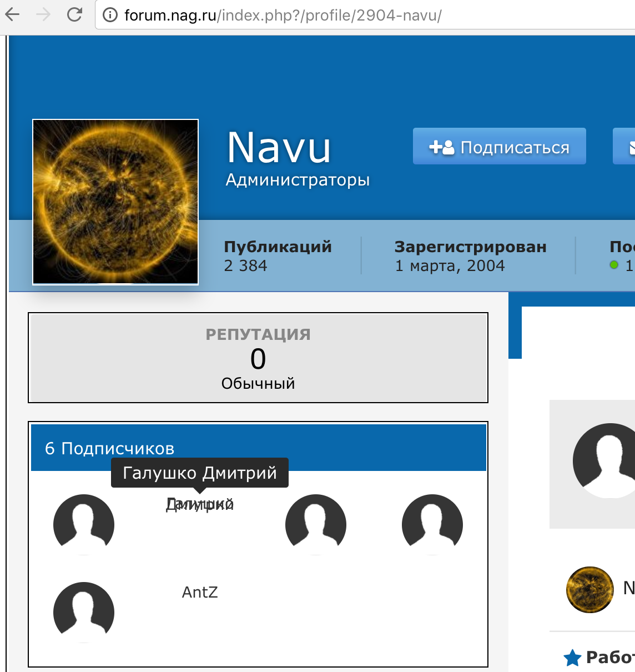Screen dimensions: 635x672
Task: Click the large default avatar in right panel
Action: (x=604, y=461)
